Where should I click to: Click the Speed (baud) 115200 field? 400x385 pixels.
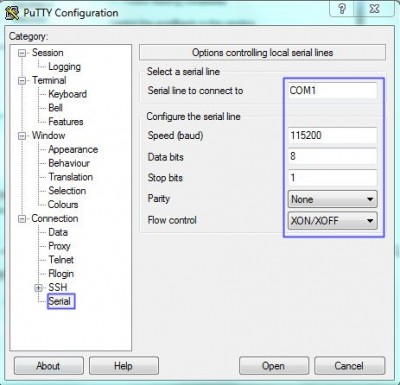pos(332,135)
